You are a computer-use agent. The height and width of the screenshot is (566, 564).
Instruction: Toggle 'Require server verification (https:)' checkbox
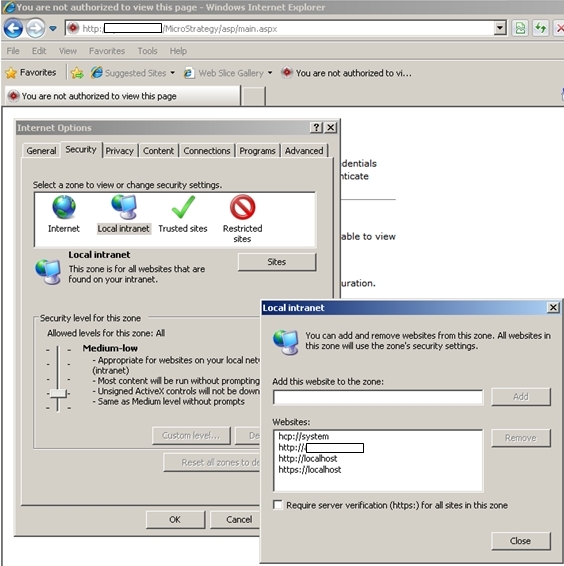tap(278, 505)
